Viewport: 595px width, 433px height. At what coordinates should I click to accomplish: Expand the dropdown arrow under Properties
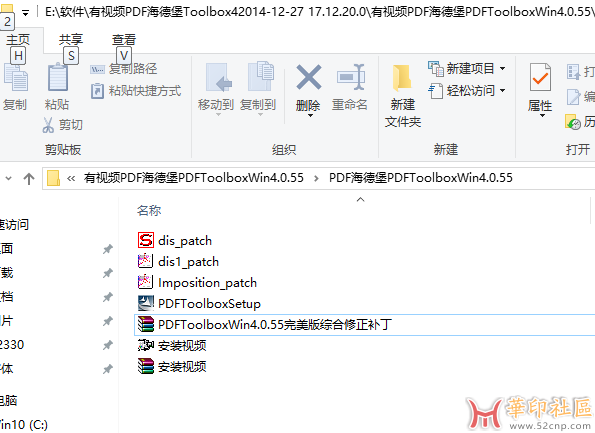coord(542,115)
